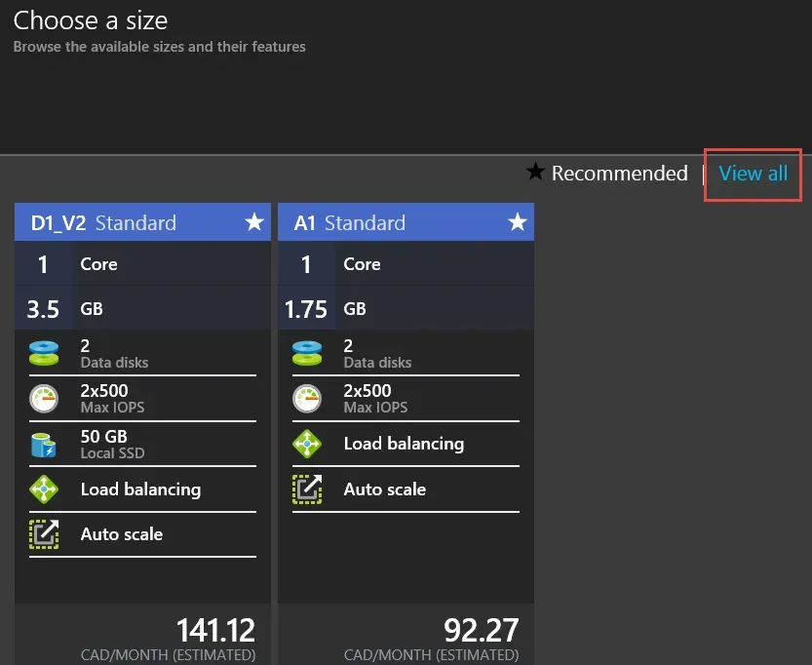Click the Max IOPS gauge icon in A1
812x665 pixels.
[308, 398]
